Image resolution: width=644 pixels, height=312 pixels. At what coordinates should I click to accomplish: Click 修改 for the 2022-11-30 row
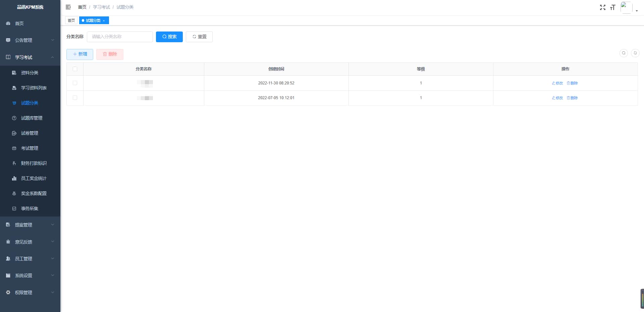click(557, 83)
